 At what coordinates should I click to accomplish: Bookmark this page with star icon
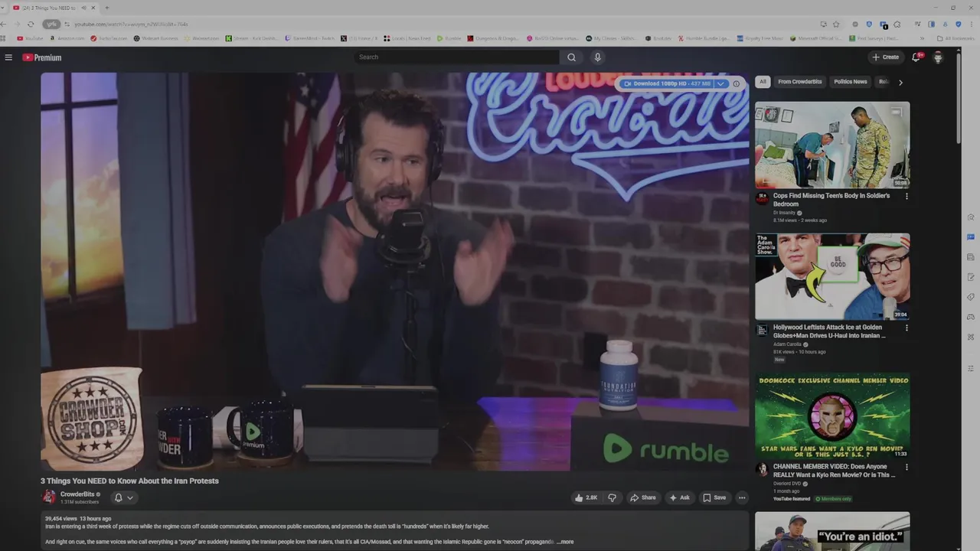[x=836, y=24]
